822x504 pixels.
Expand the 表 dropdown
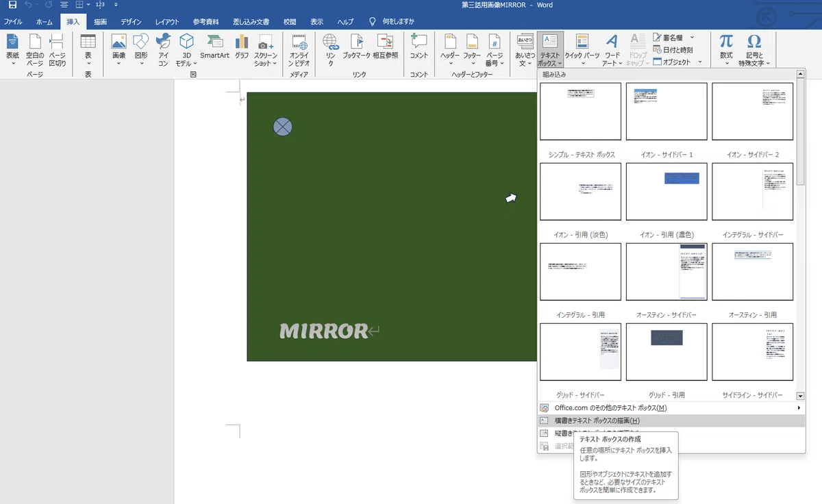88,50
